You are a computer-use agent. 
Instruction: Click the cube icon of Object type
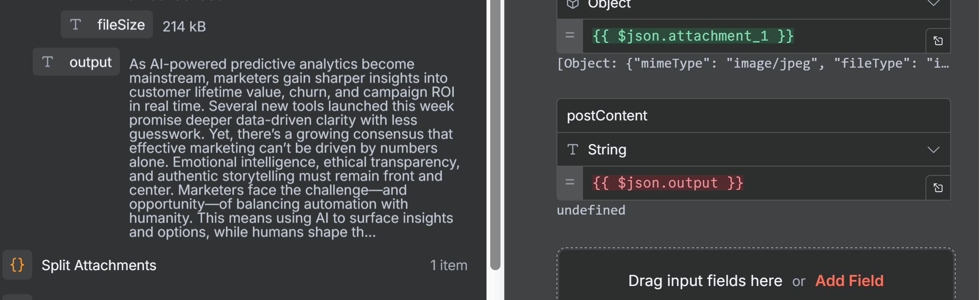coord(573,4)
